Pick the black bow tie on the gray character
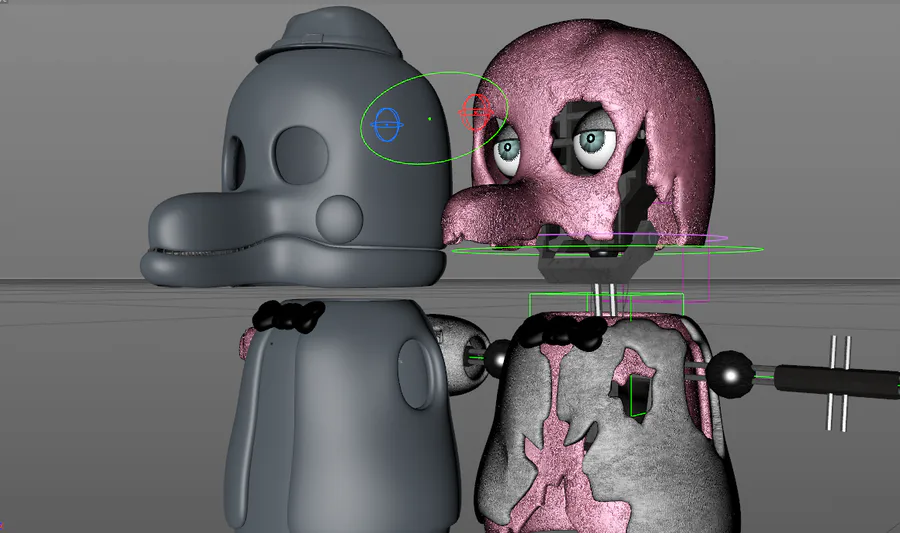This screenshot has height=533, width=900. [x=288, y=316]
